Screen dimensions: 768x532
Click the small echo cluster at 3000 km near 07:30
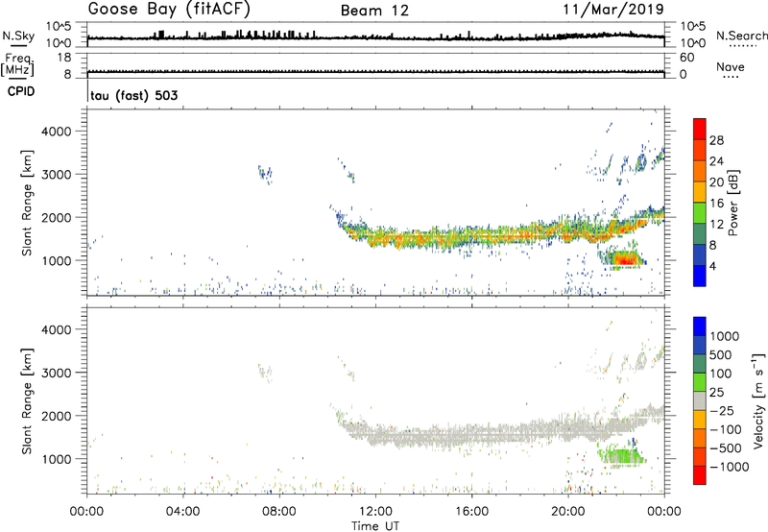[x=265, y=174]
